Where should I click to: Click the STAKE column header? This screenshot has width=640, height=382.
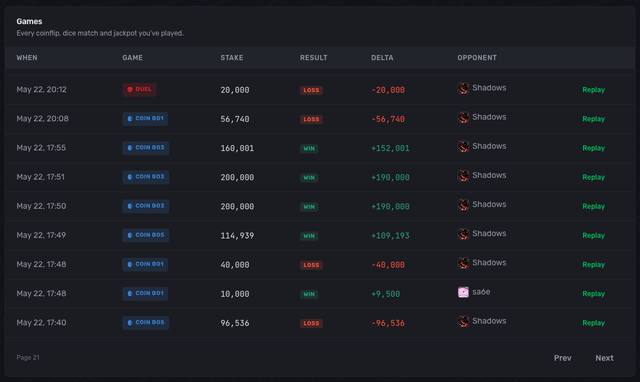[232, 58]
